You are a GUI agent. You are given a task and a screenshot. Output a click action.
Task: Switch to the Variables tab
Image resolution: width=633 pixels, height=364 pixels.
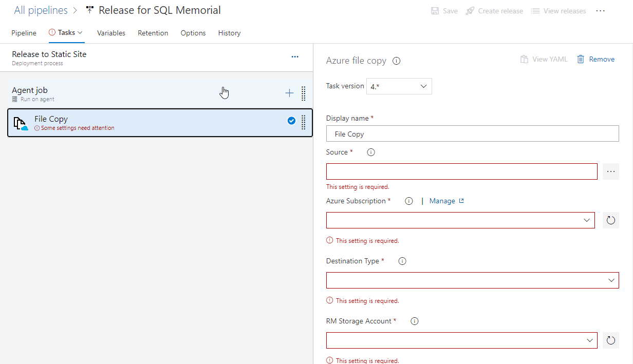[x=111, y=33]
